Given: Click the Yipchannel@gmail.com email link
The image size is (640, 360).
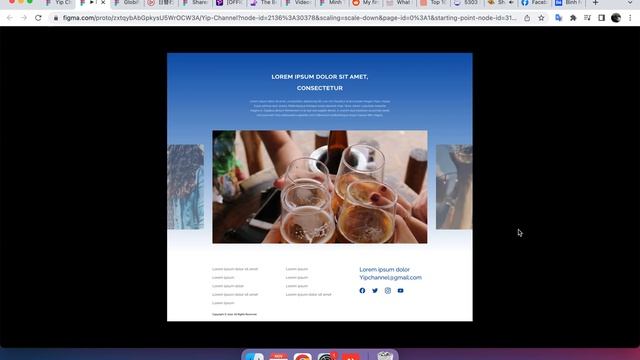Looking at the screenshot, I should tap(391, 278).
